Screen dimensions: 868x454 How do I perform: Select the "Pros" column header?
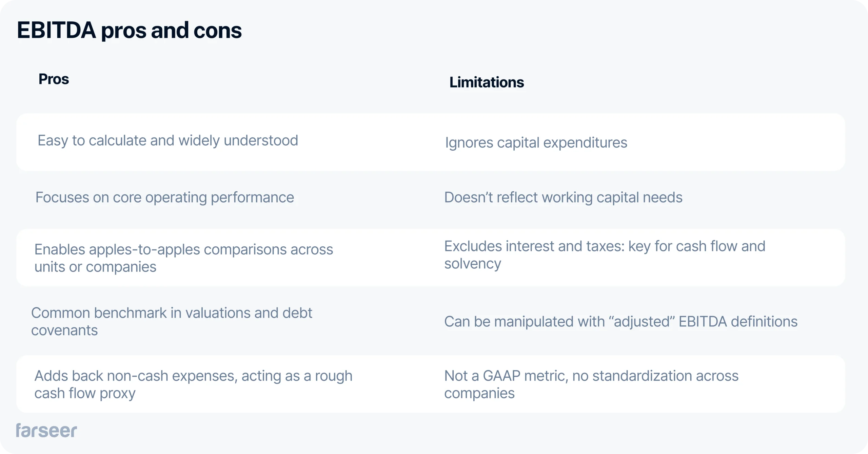[54, 79]
